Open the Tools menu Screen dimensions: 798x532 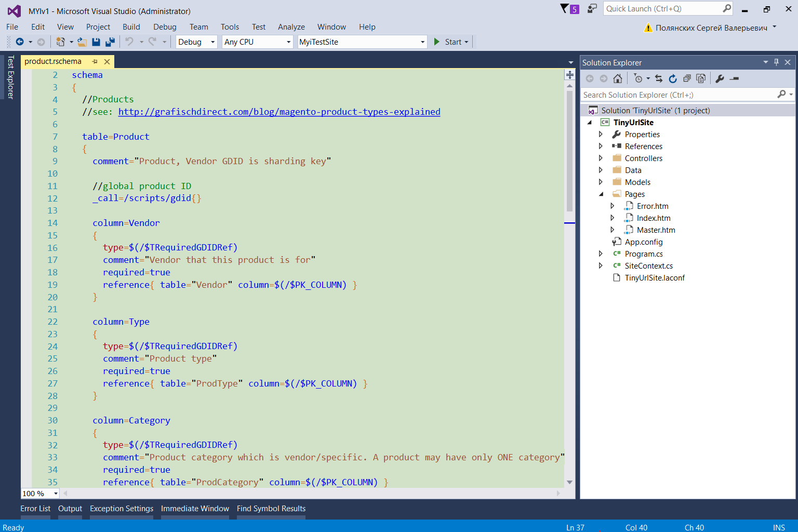pyautogui.click(x=230, y=27)
